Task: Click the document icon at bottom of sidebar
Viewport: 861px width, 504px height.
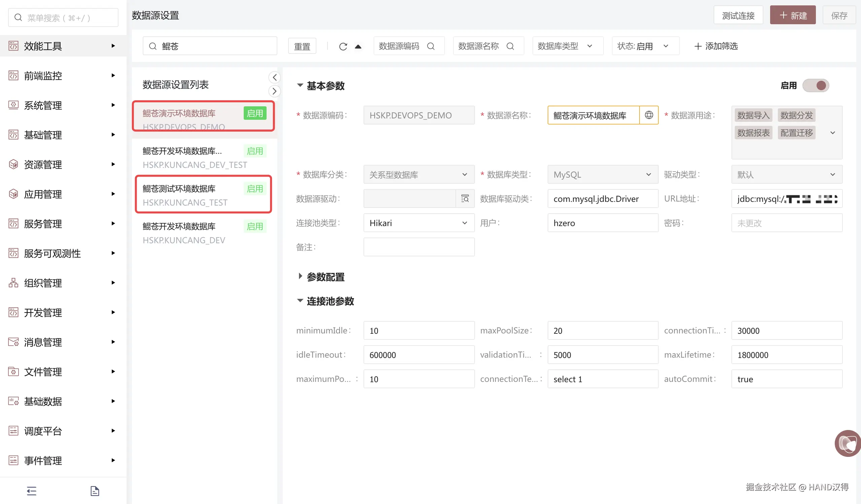Action: click(95, 491)
